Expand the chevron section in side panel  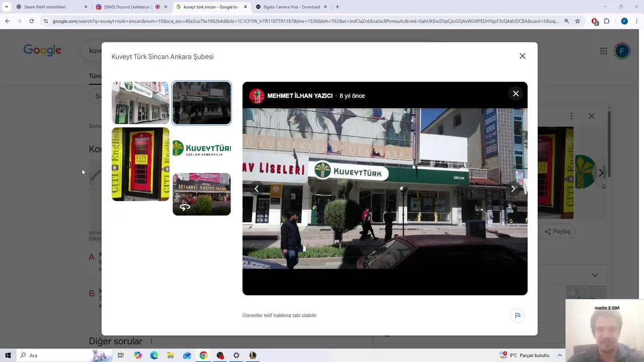[595, 275]
